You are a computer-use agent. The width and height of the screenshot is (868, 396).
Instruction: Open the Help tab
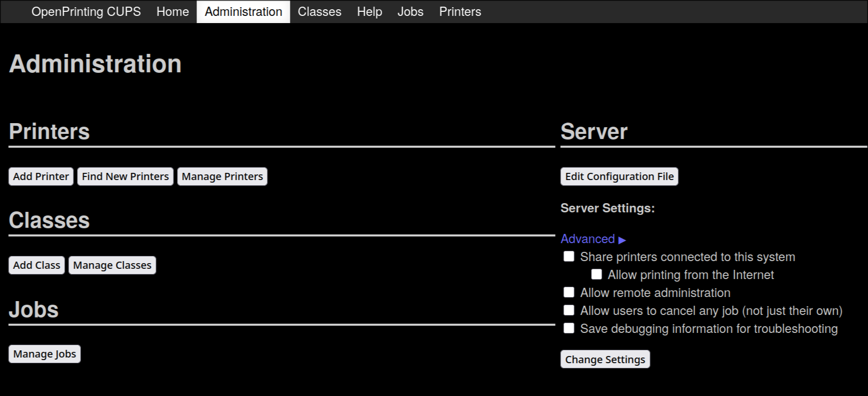[x=369, y=12]
